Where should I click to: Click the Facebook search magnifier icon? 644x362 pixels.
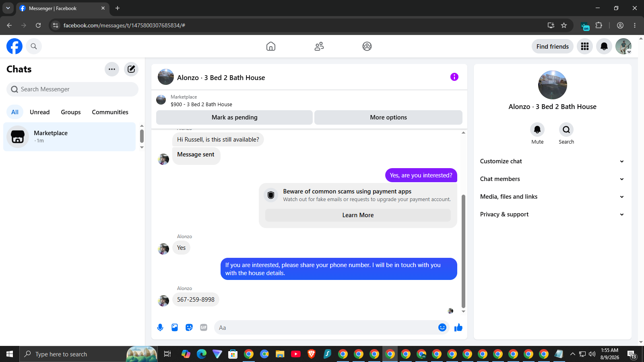click(34, 46)
